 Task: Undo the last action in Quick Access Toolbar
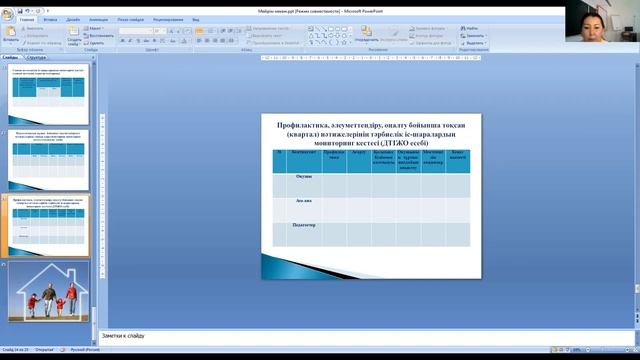tap(27, 11)
